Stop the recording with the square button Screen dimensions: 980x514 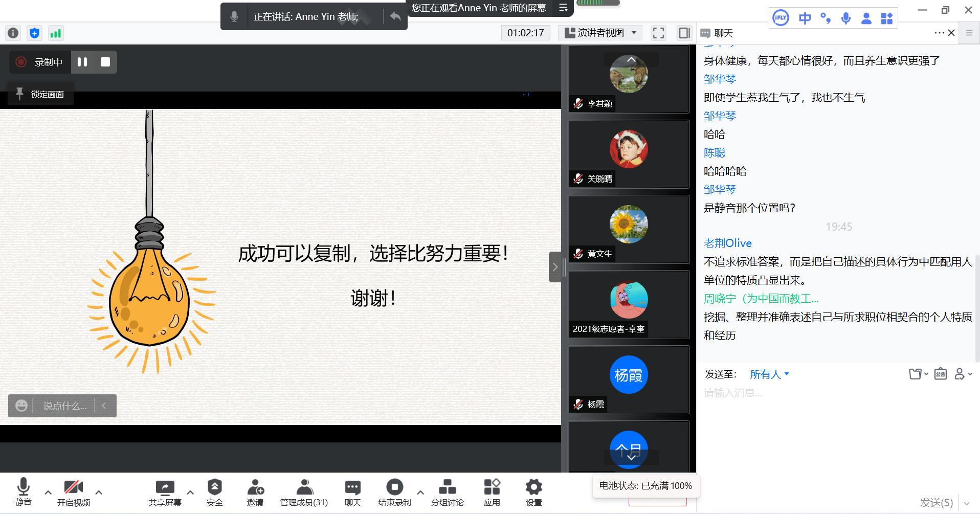105,62
